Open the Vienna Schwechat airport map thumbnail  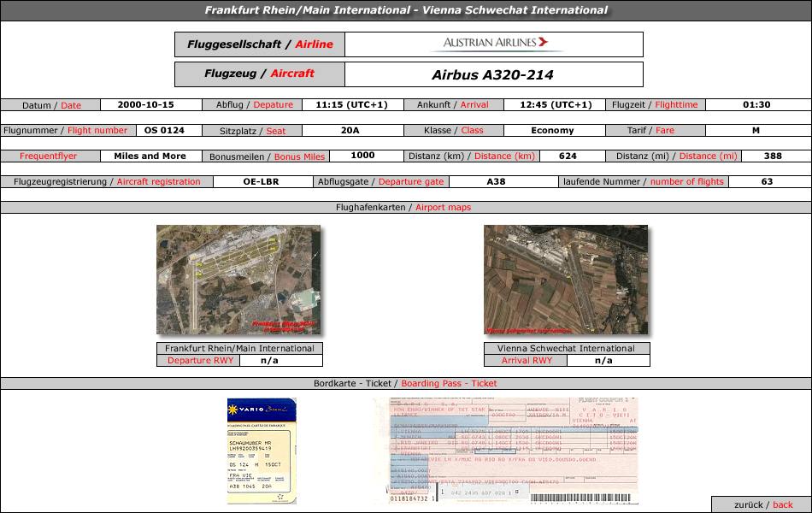(x=566, y=280)
